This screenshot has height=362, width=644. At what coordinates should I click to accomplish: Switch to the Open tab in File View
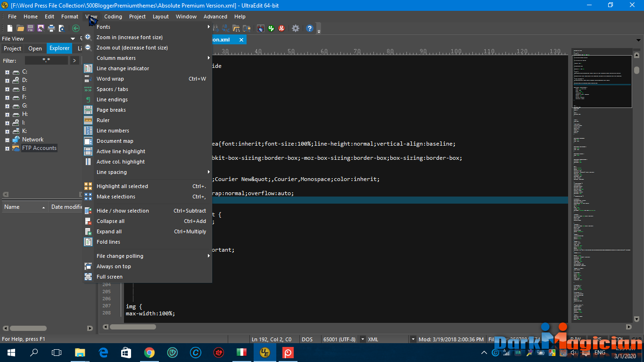click(x=35, y=49)
